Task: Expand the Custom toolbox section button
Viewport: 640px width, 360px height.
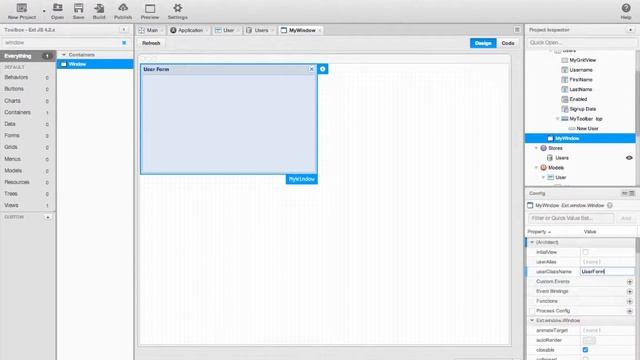Action: tap(48, 217)
